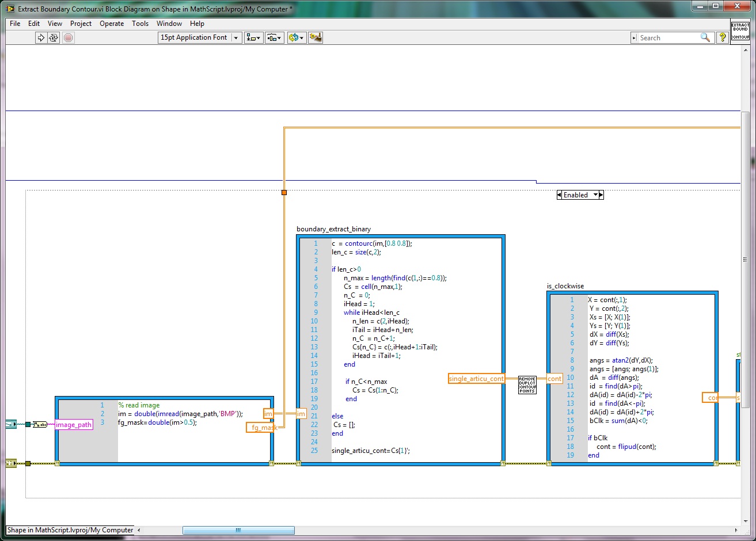The width and height of the screenshot is (756, 541).
Task: Open the Operate menu
Action: (x=112, y=24)
